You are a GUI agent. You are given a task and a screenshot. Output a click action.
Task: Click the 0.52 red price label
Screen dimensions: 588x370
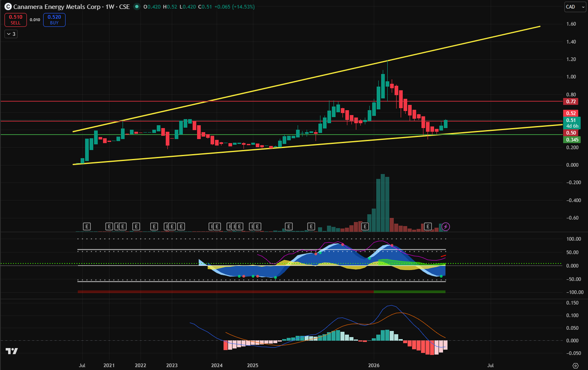pos(571,113)
